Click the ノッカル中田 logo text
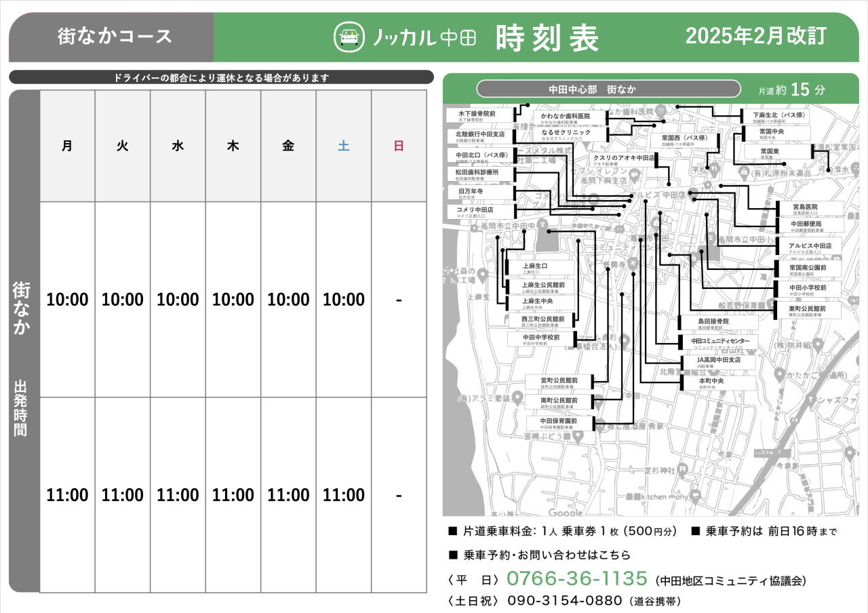 (425, 37)
